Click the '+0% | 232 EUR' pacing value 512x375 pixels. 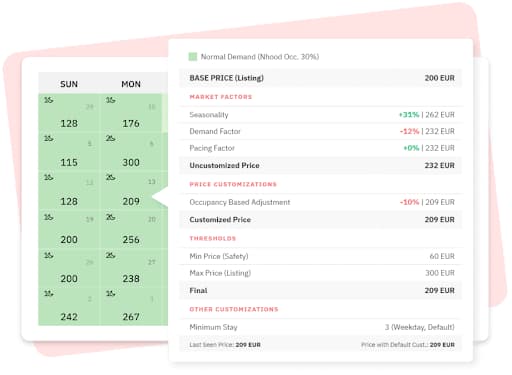click(429, 148)
